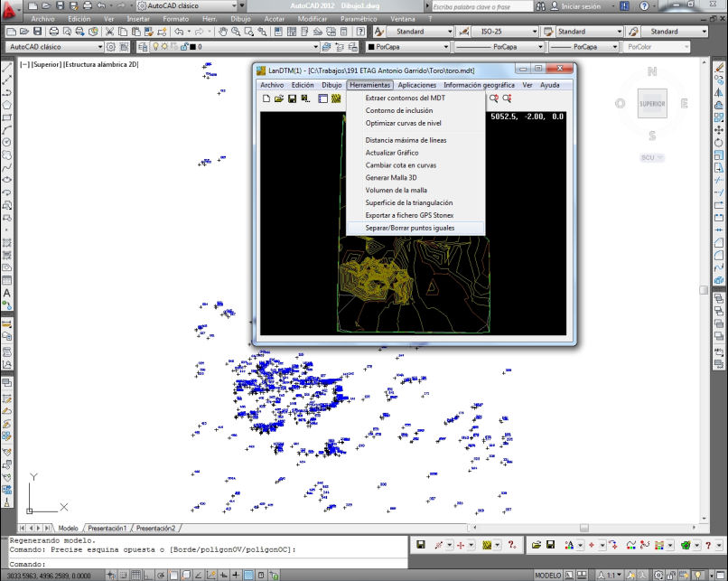Click the green map icon in bottom toolbar
This screenshot has height=581, width=728.
point(686,545)
